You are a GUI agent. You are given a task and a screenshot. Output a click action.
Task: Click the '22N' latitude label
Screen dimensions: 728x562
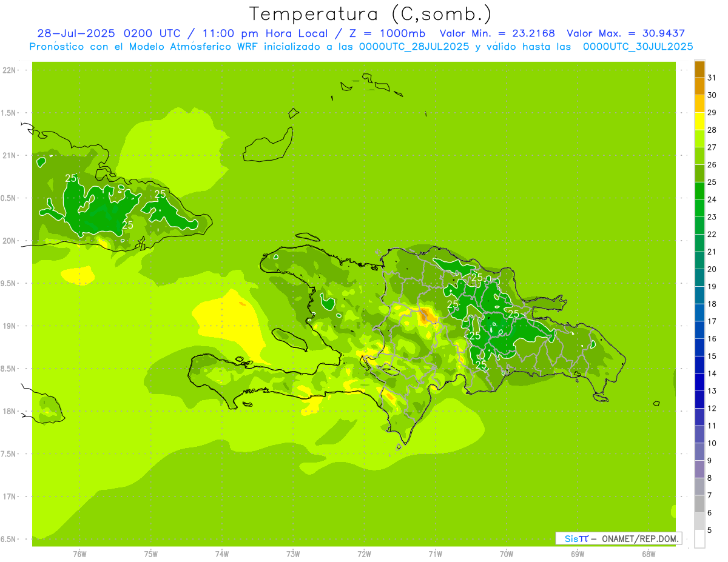coord(9,70)
